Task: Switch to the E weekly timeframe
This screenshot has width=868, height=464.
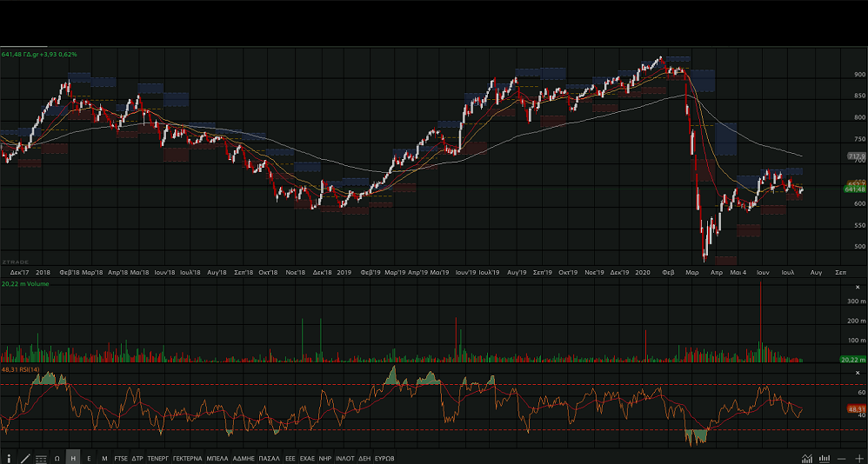Action: pos(89,457)
